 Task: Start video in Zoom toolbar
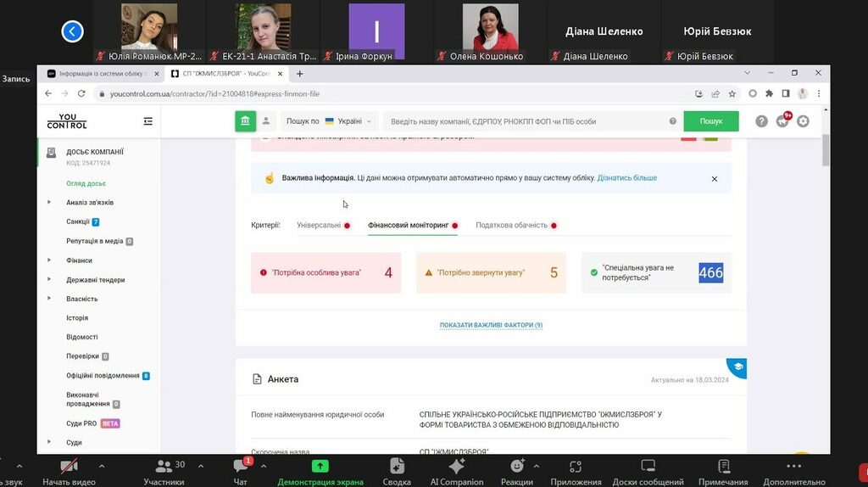(x=68, y=467)
